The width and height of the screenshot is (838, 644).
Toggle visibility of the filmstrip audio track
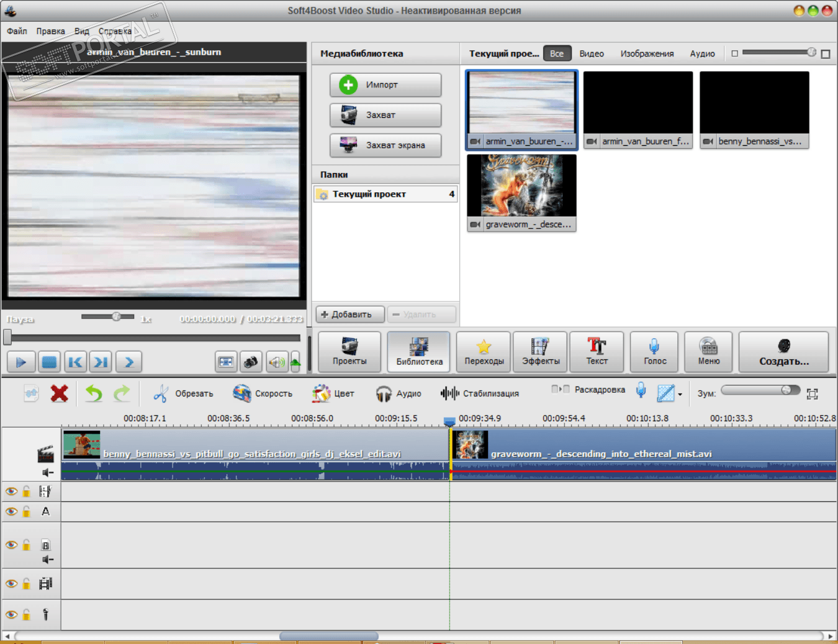[11, 584]
